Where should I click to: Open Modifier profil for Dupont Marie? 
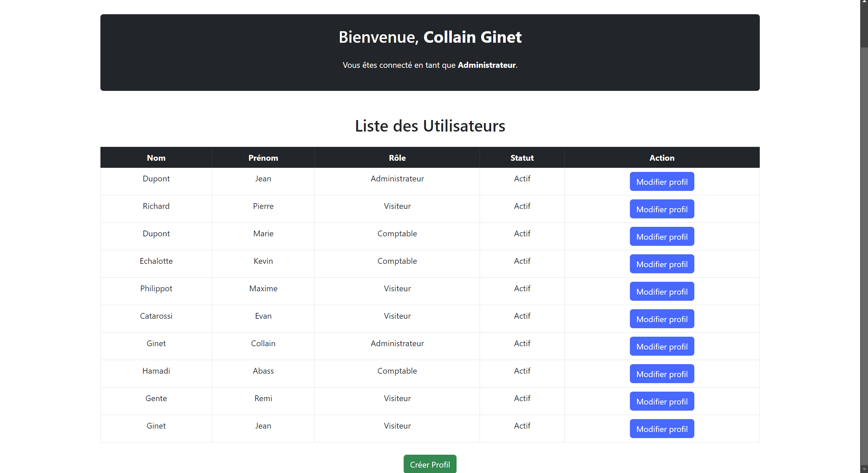662,237
